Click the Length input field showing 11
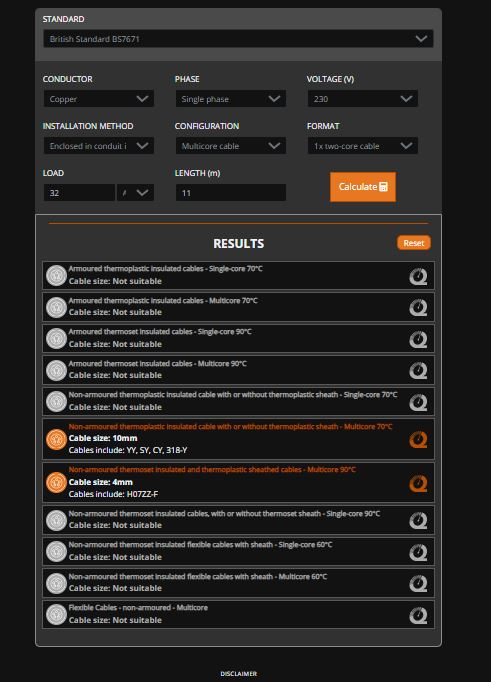The height and width of the screenshot is (682, 491). point(230,193)
